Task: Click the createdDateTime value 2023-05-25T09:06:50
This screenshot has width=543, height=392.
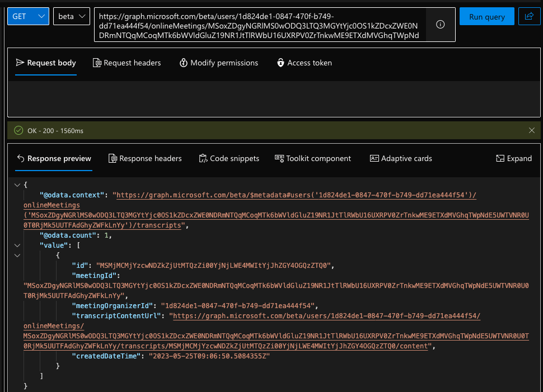Action: pyautogui.click(x=209, y=356)
